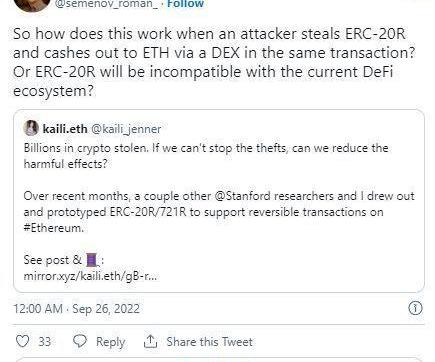Click Share this Tweet text
The image size is (435, 362).
[209, 342]
